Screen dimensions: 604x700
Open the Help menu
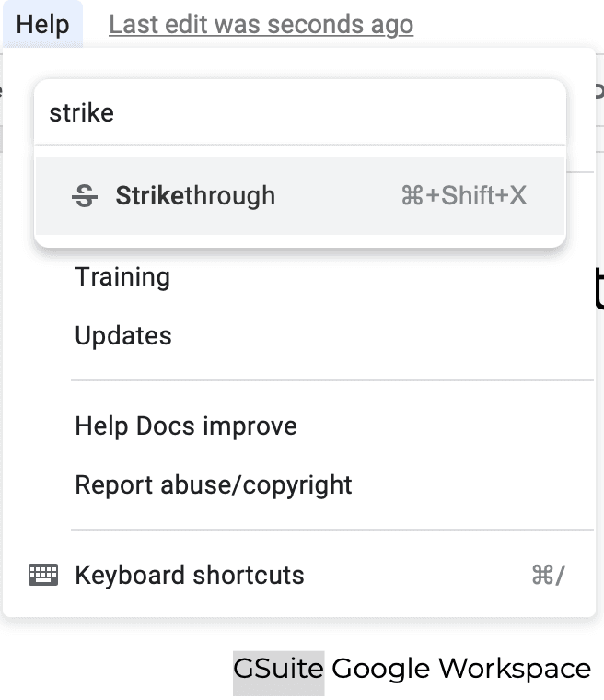43,24
